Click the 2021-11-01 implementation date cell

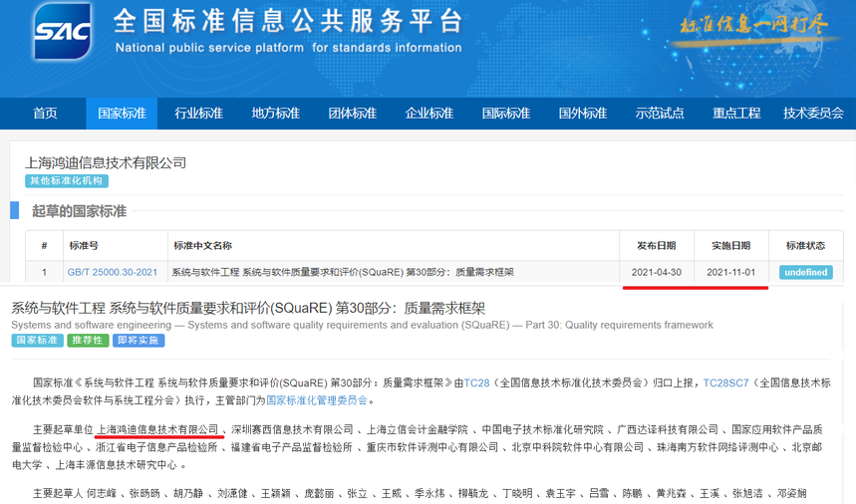[x=731, y=272]
